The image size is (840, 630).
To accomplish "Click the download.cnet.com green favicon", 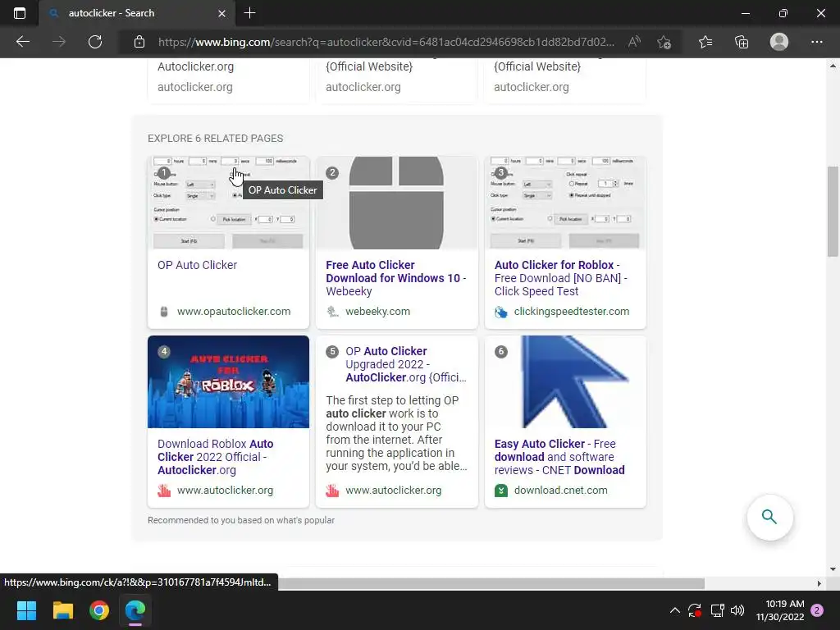I will 501,491.
